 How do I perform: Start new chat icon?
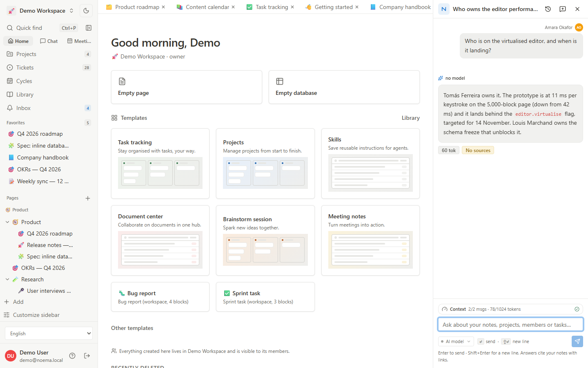[563, 9]
